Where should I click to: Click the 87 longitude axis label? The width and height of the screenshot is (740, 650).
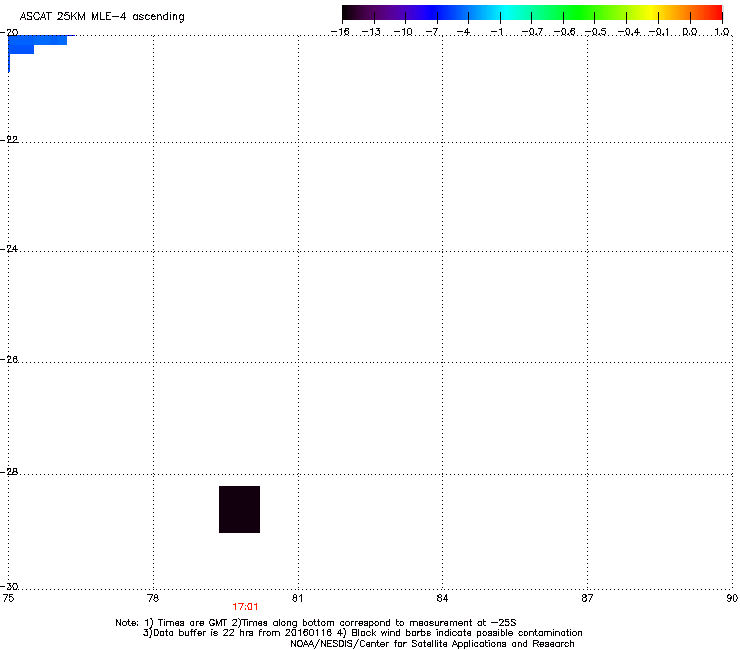587,598
